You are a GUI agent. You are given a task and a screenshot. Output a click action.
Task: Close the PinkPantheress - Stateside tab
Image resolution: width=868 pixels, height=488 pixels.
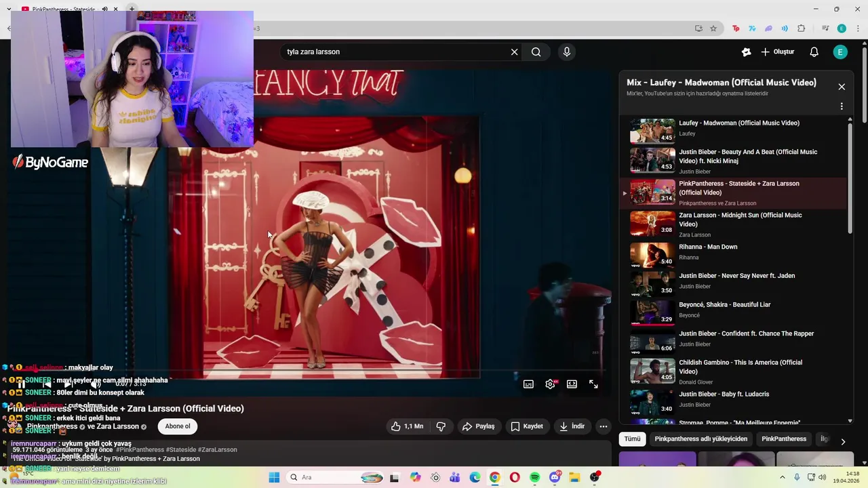[x=116, y=9]
